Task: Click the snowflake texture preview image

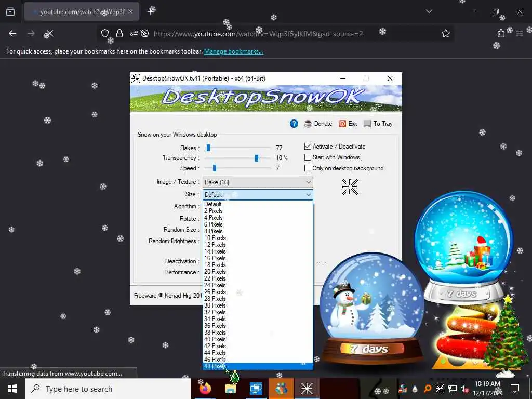Action: (350, 187)
